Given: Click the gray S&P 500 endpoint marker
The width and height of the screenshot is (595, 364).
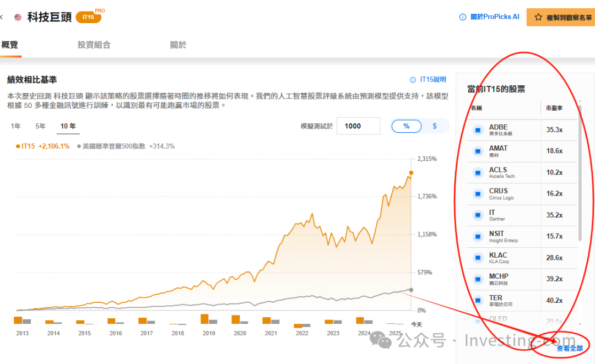Looking at the screenshot, I should tap(411, 290).
